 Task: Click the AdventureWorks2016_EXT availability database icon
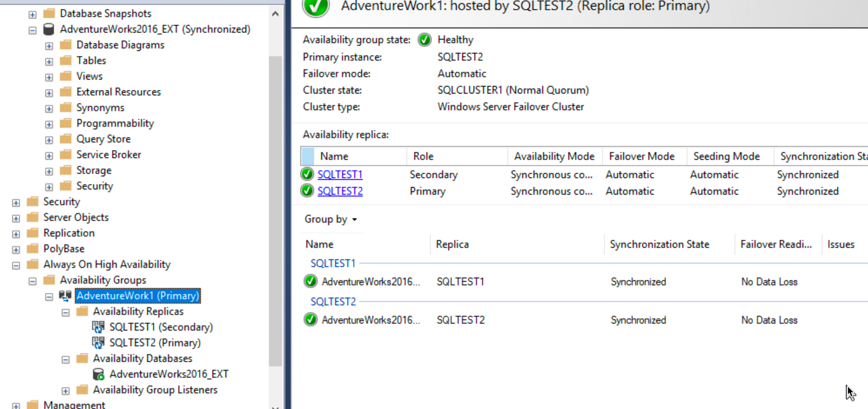pyautogui.click(x=98, y=374)
